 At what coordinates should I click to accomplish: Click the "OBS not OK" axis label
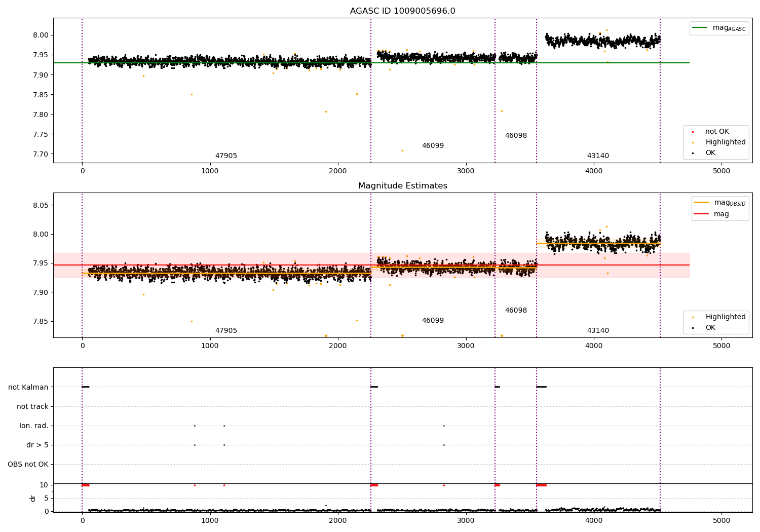click(x=28, y=465)
